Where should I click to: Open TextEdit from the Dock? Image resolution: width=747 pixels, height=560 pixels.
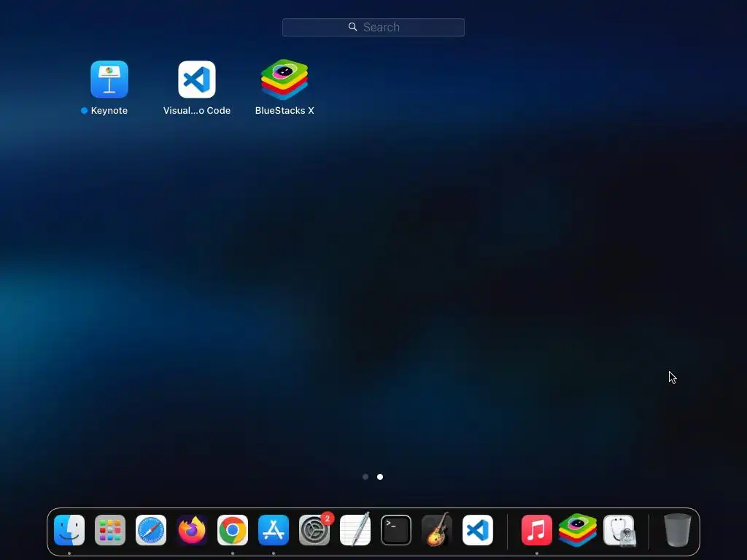(355, 530)
